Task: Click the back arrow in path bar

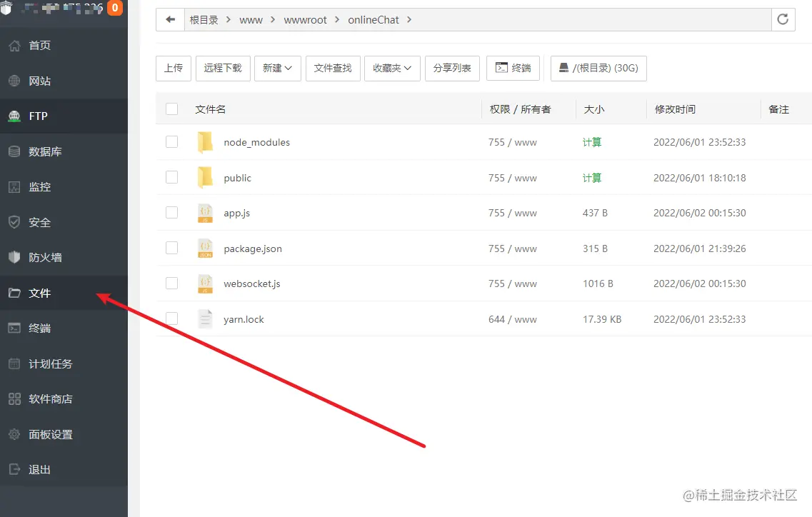Action: point(171,20)
